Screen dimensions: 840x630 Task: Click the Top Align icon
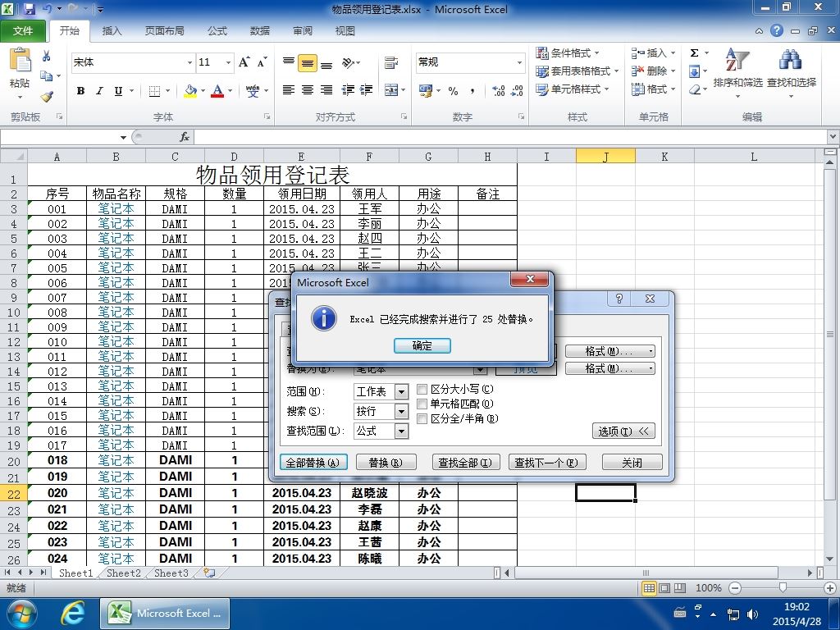click(288, 62)
